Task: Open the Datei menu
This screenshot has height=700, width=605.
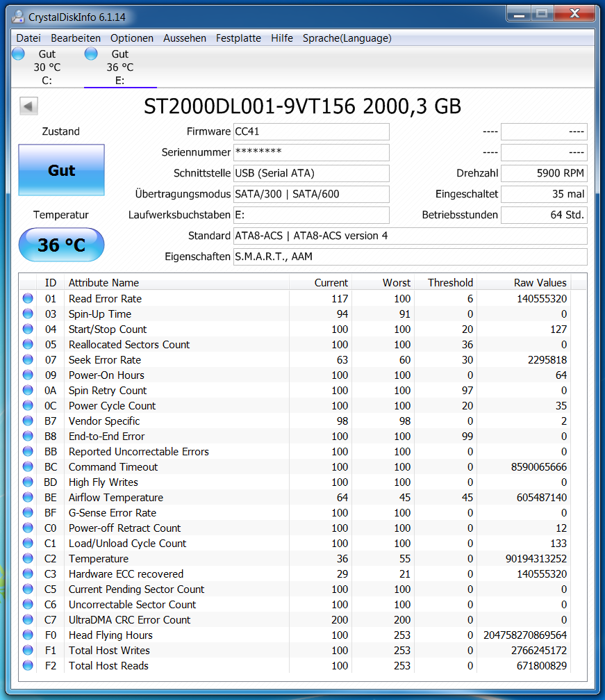Action: (28, 38)
